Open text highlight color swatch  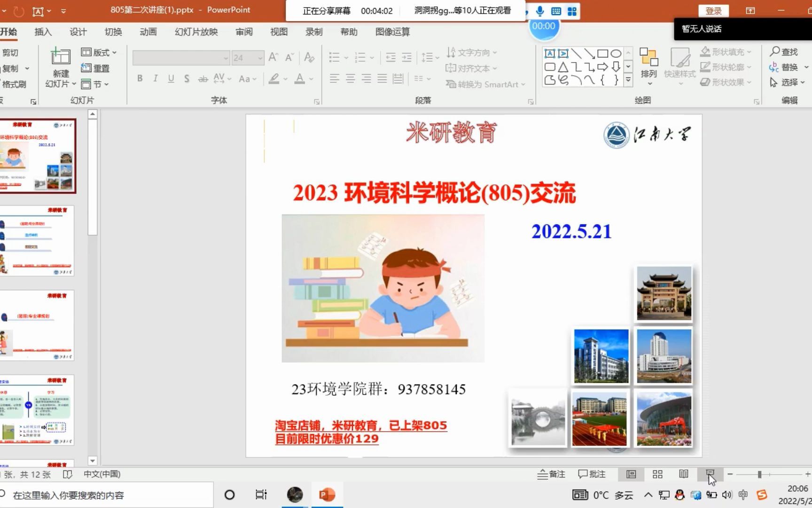point(274,79)
